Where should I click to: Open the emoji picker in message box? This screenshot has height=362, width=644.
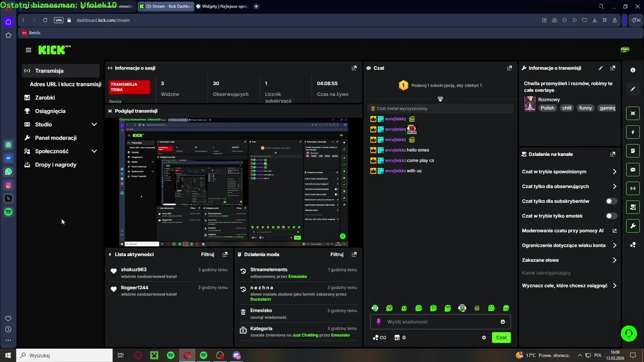click(x=503, y=322)
